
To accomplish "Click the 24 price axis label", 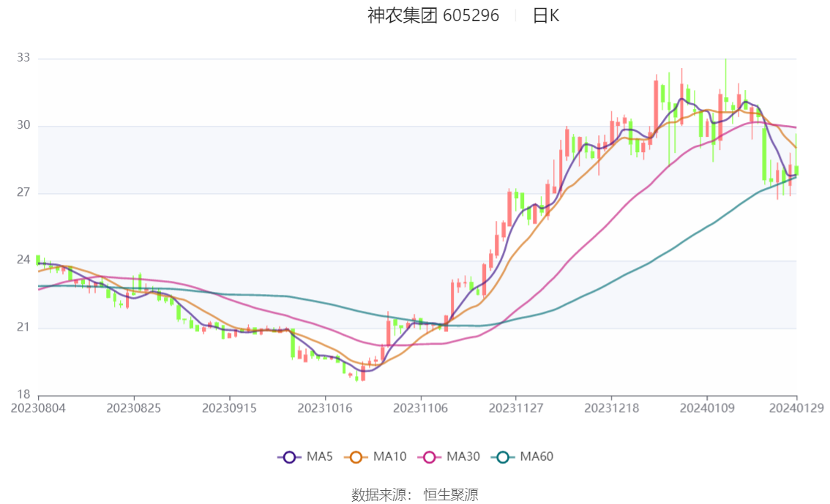I will pos(23,260).
